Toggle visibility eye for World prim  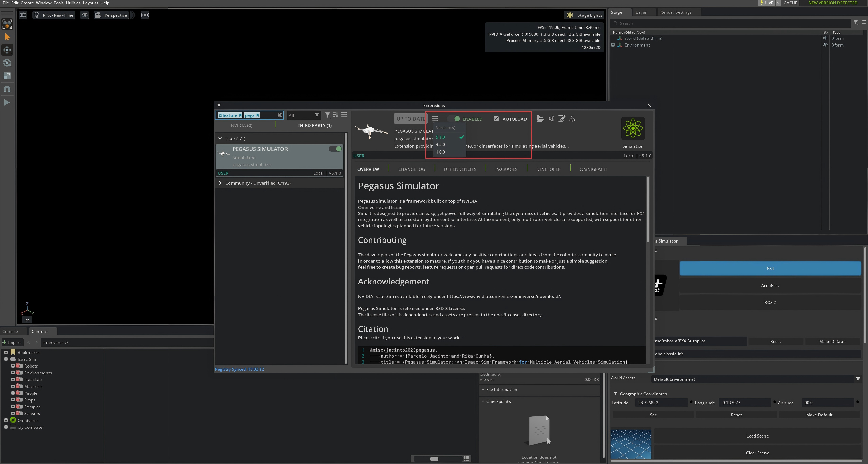(825, 38)
